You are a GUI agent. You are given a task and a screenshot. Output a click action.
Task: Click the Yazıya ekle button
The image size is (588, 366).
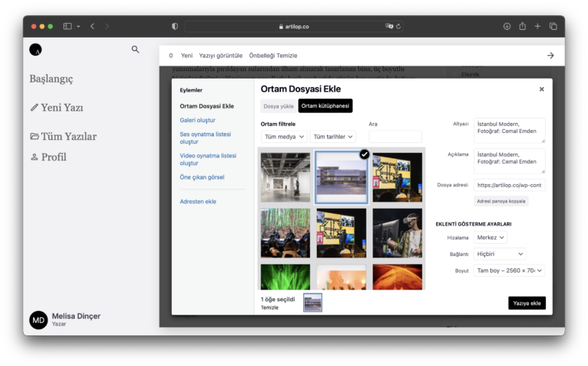[527, 303]
